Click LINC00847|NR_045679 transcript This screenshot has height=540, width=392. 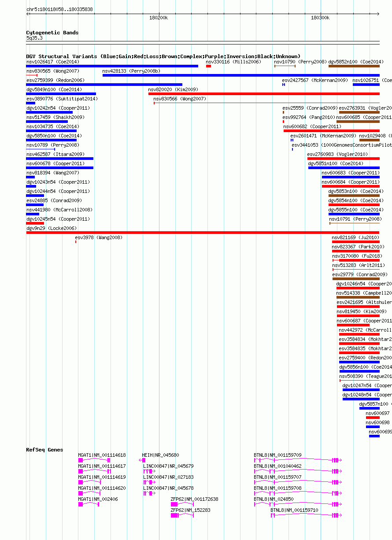(149, 471)
